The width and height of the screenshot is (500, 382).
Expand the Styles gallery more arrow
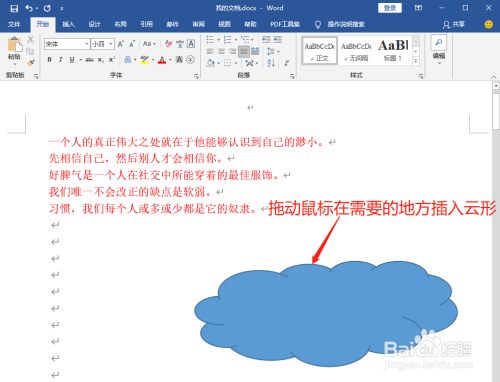click(416, 61)
